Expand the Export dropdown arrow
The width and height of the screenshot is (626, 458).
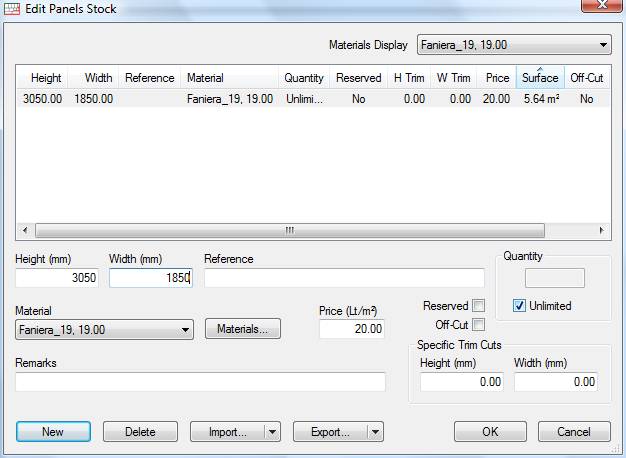pos(375,432)
